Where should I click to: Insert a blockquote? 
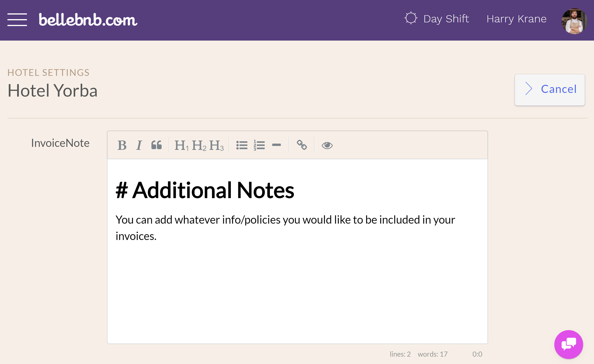click(156, 145)
